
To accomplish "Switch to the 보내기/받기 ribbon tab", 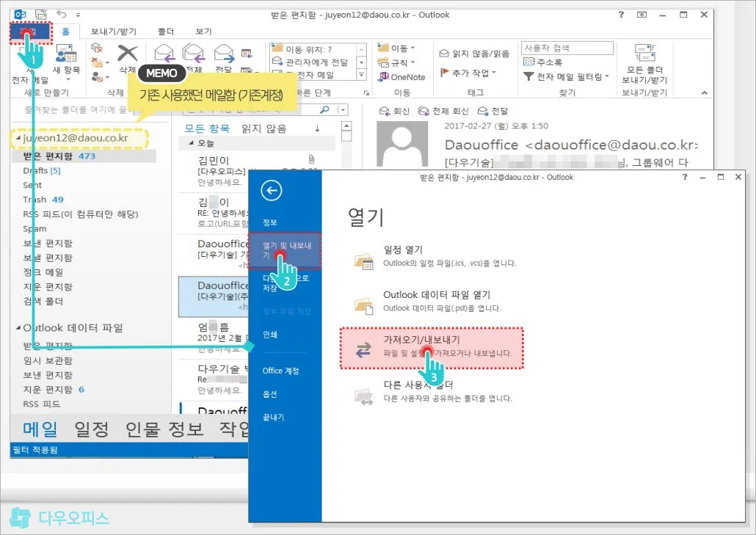I will click(114, 32).
